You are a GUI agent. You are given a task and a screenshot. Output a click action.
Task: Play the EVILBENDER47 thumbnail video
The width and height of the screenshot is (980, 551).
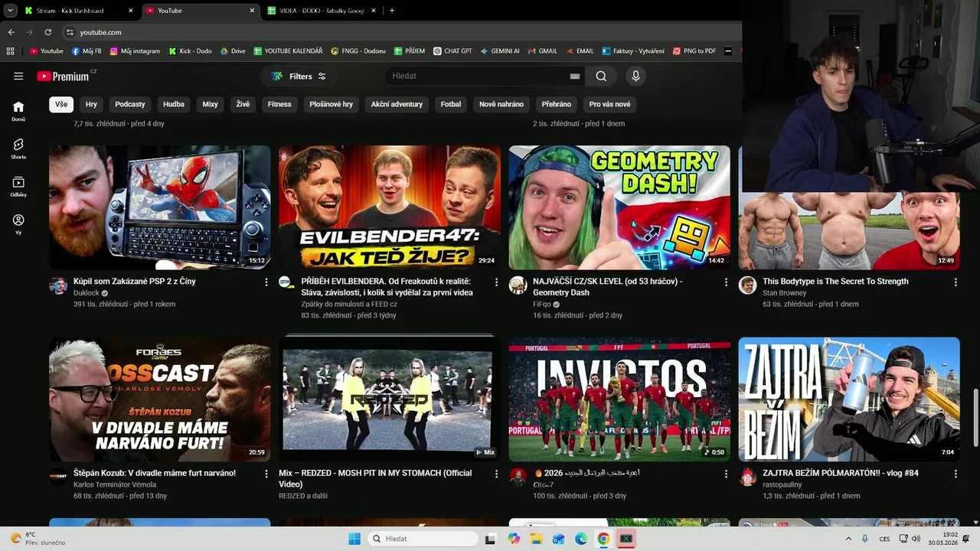point(390,207)
